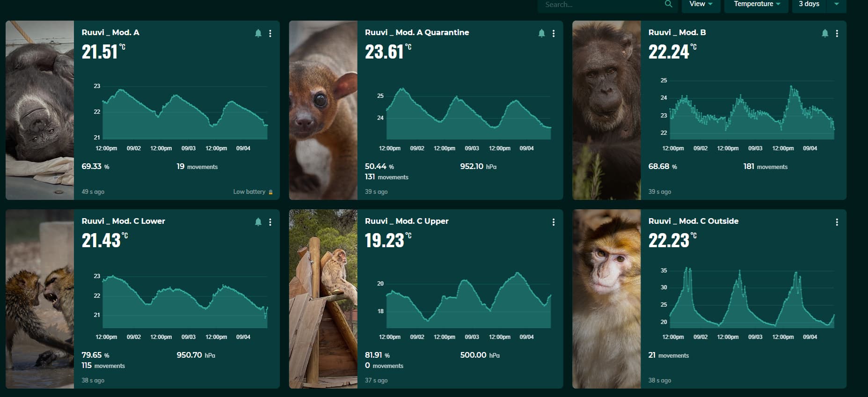Open three-dot menu on Mod. C Lower
Screen dimensions: 868x397
pyautogui.click(x=270, y=222)
